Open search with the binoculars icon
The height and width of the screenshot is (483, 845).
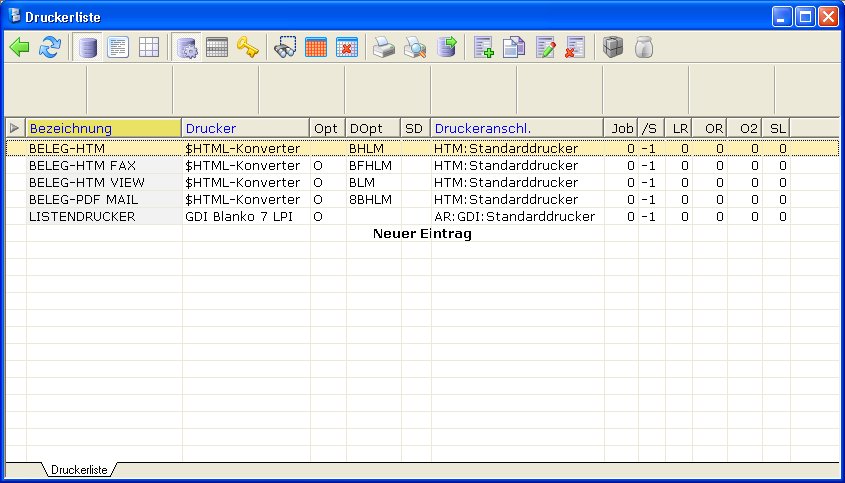tap(286, 47)
